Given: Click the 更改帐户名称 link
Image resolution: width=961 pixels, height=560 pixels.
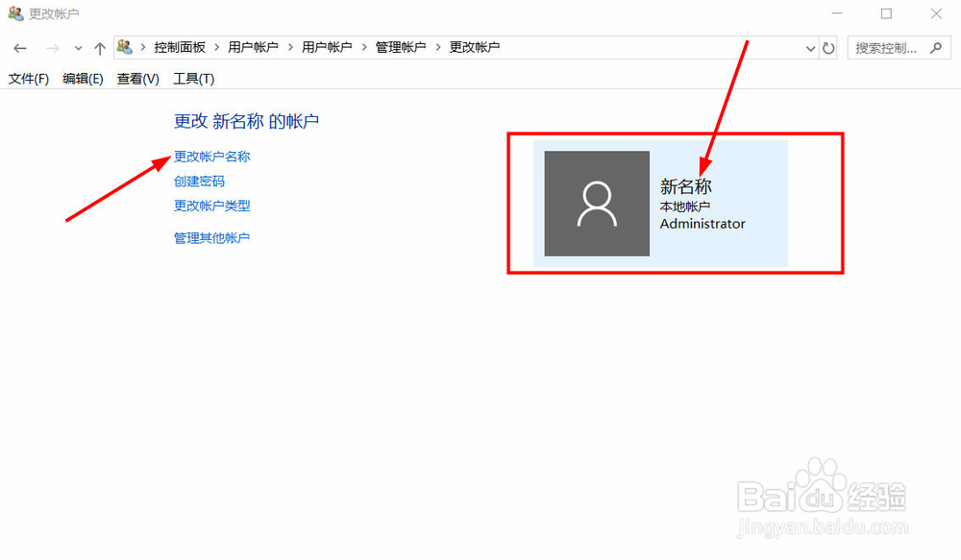Looking at the screenshot, I should (x=212, y=157).
